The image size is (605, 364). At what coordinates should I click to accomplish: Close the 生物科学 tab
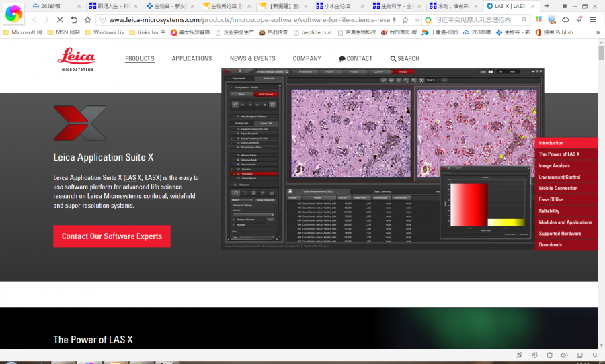(419, 6)
